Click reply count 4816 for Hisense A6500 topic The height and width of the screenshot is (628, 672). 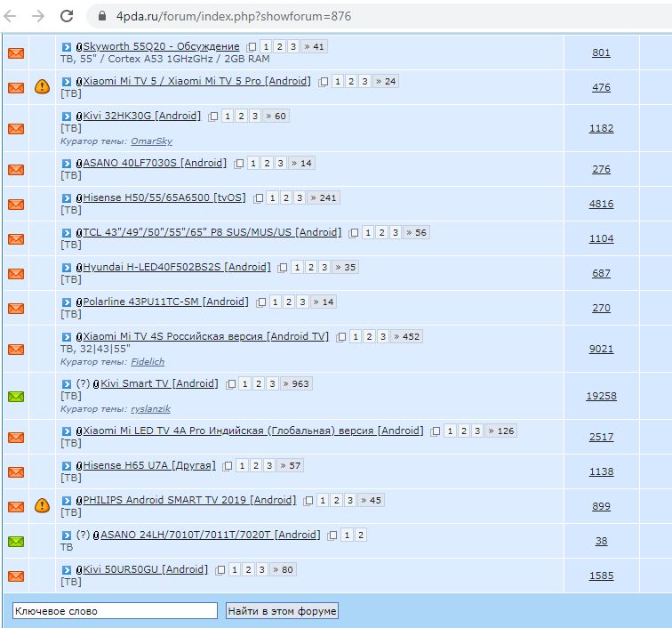601,204
